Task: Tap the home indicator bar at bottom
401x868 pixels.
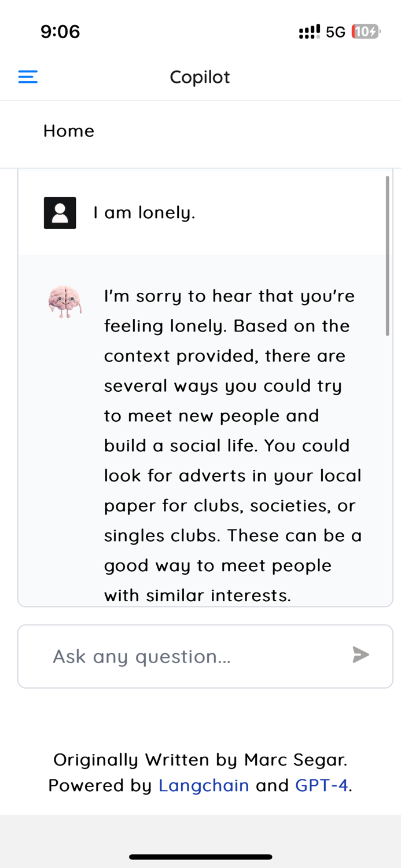Action: click(200, 857)
